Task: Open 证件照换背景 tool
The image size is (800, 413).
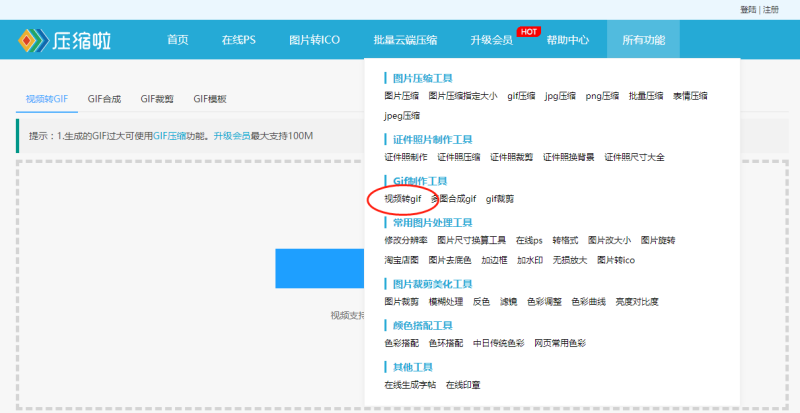Action: point(569,157)
